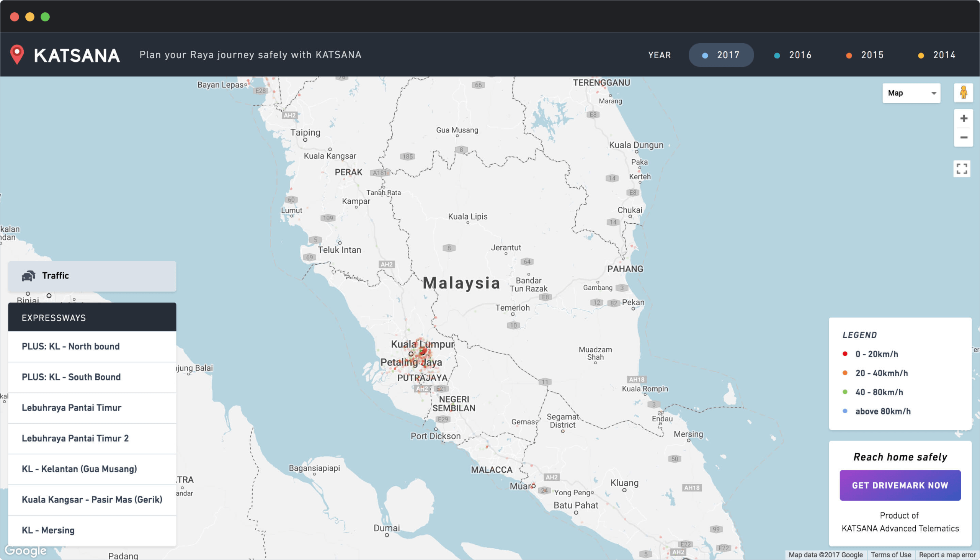The width and height of the screenshot is (980, 560).
Task: Click Report a map error link
Action: [947, 555]
